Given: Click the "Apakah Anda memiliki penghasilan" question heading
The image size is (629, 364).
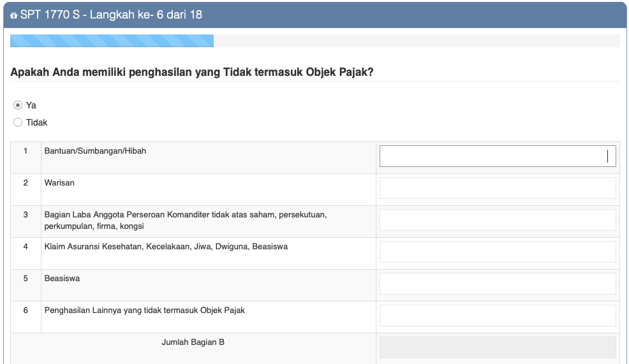Looking at the screenshot, I should [x=191, y=72].
